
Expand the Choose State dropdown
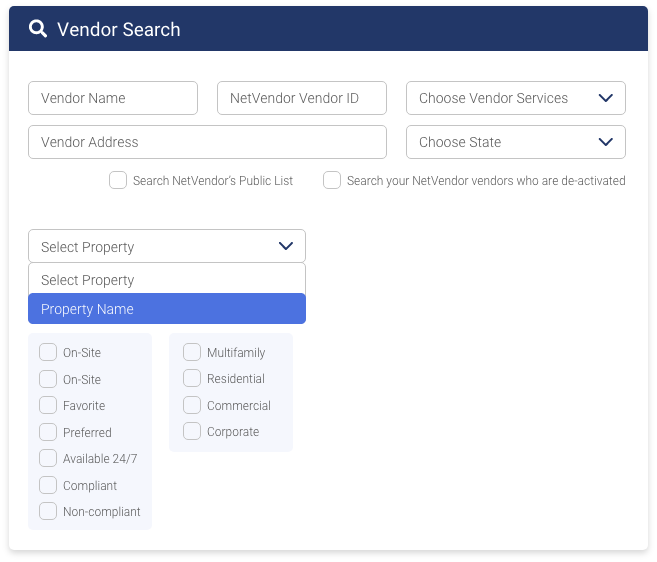click(516, 142)
